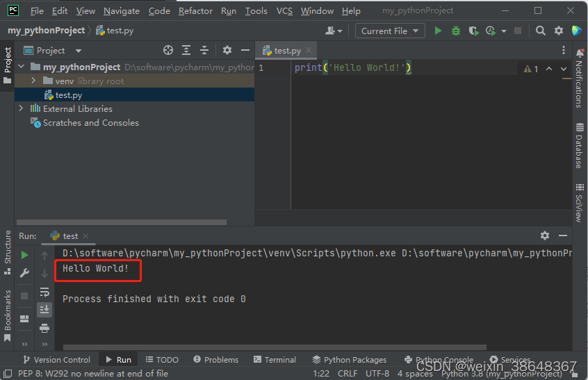Select test.py in the project tree

click(134, 94)
